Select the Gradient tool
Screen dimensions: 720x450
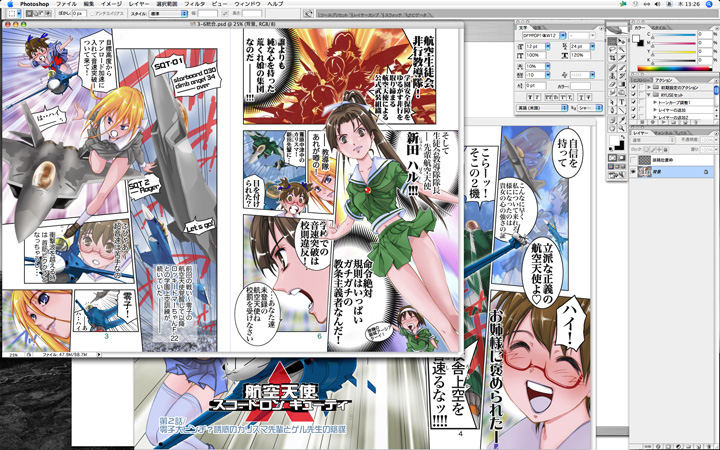point(621,84)
